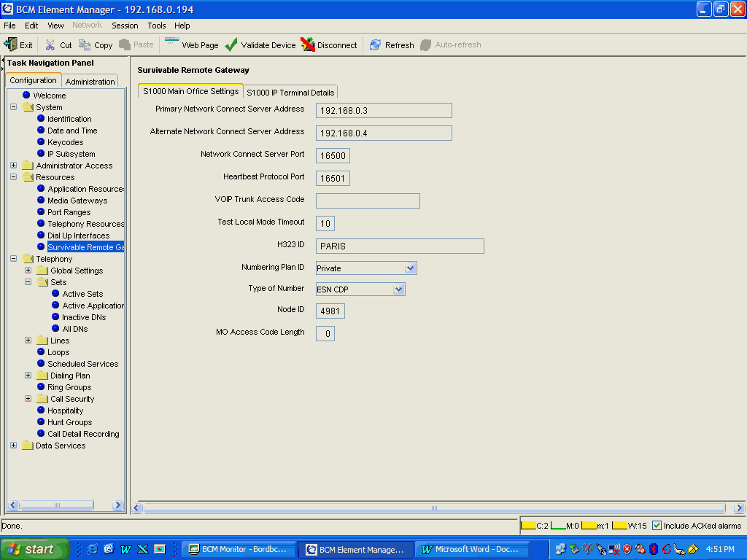The image size is (747, 560).
Task: Select the Configuration tab
Action: pyautogui.click(x=34, y=80)
